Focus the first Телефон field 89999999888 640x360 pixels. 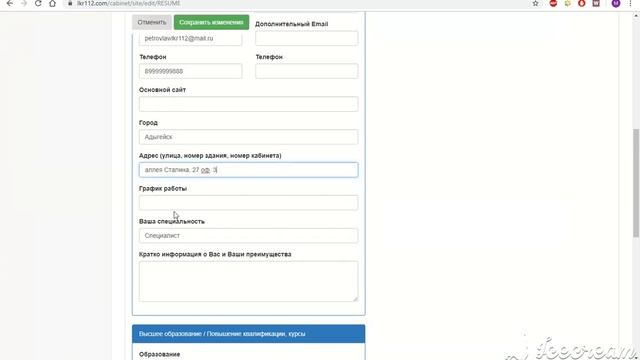tap(190, 71)
